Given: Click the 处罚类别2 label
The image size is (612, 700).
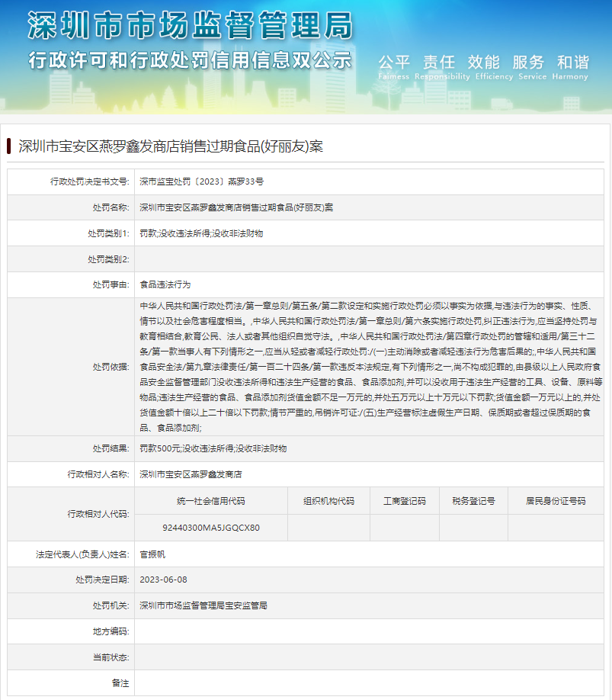Looking at the screenshot, I should pyautogui.click(x=108, y=259).
